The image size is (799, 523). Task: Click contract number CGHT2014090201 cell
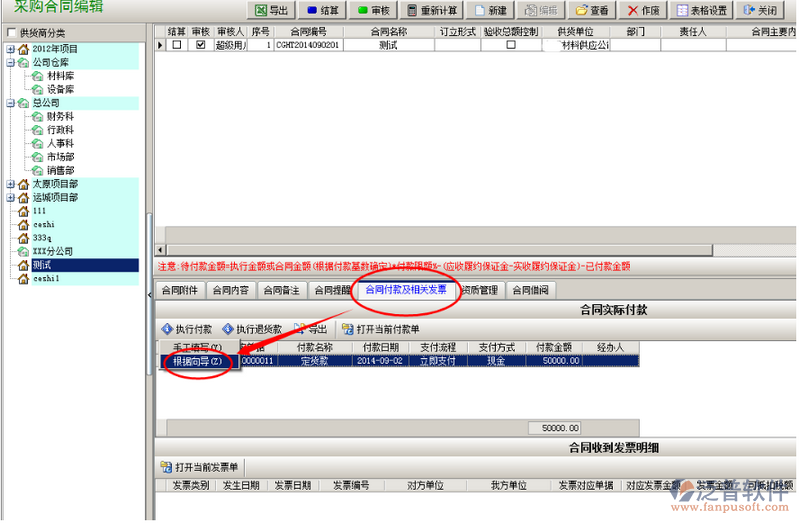point(309,45)
